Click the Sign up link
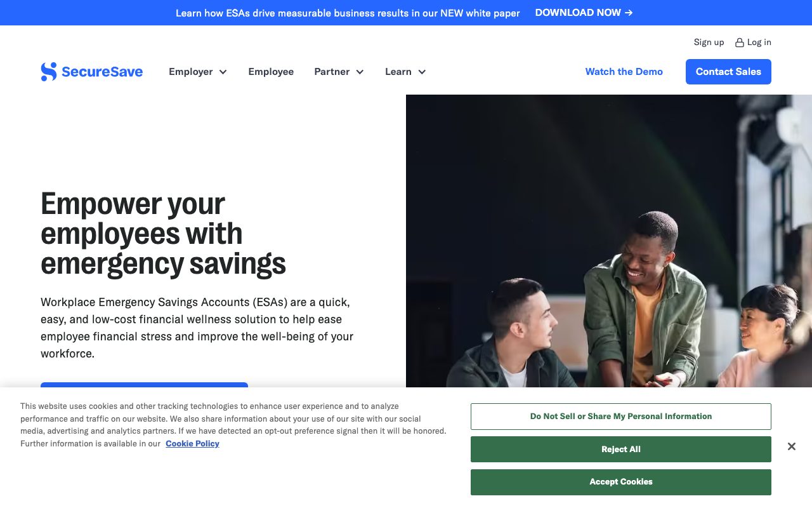 (709, 43)
